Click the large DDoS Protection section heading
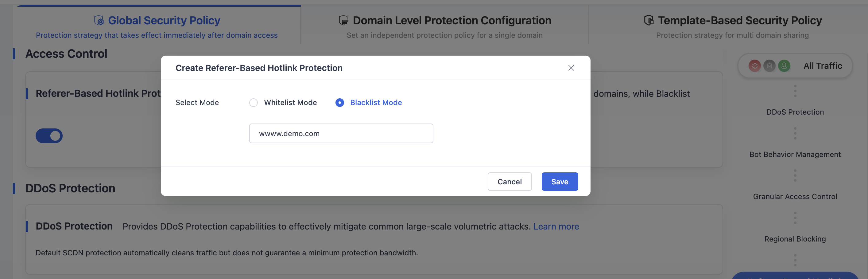Viewport: 868px width, 279px height. pyautogui.click(x=70, y=188)
